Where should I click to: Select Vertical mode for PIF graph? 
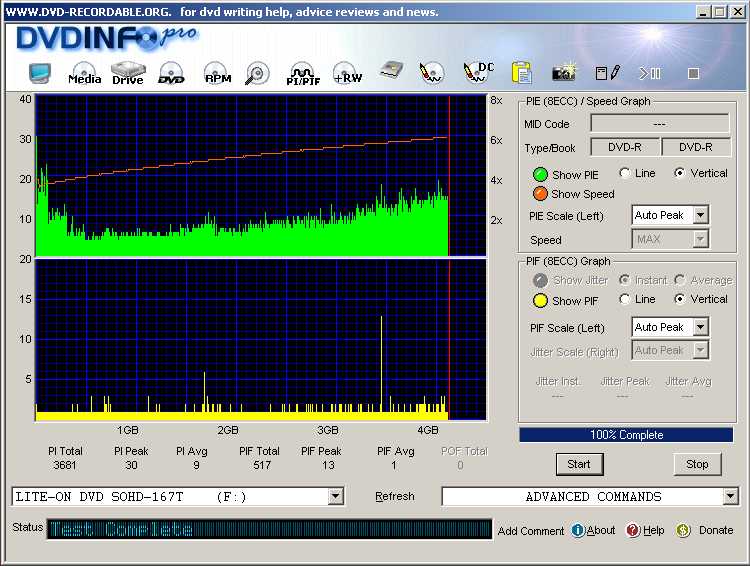click(679, 299)
